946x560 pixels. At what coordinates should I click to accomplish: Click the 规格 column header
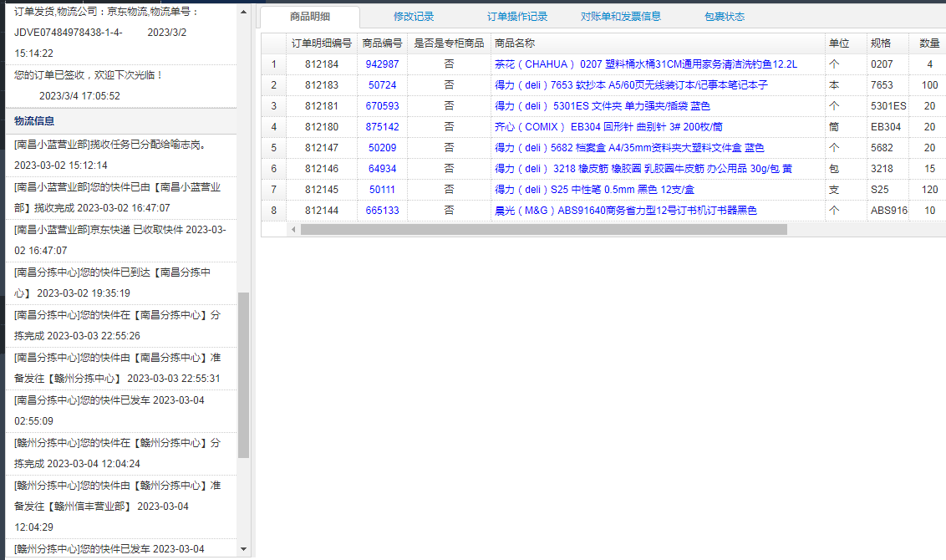point(888,43)
